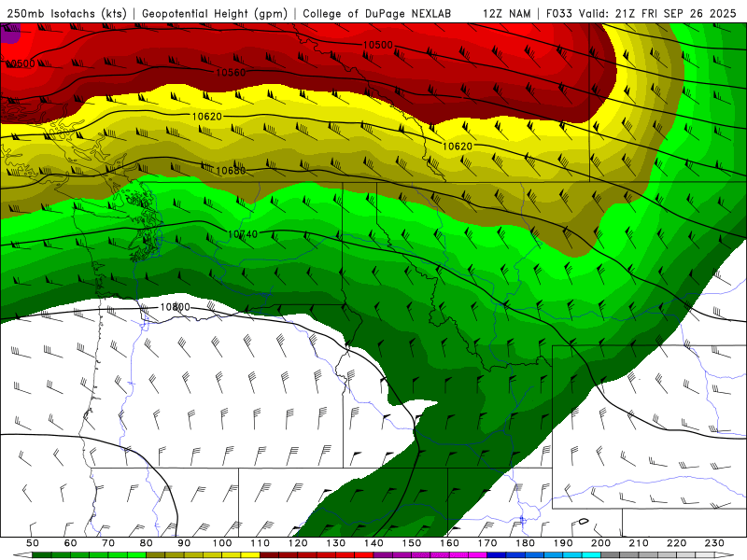Select the 220 value on the color scale

677,543
